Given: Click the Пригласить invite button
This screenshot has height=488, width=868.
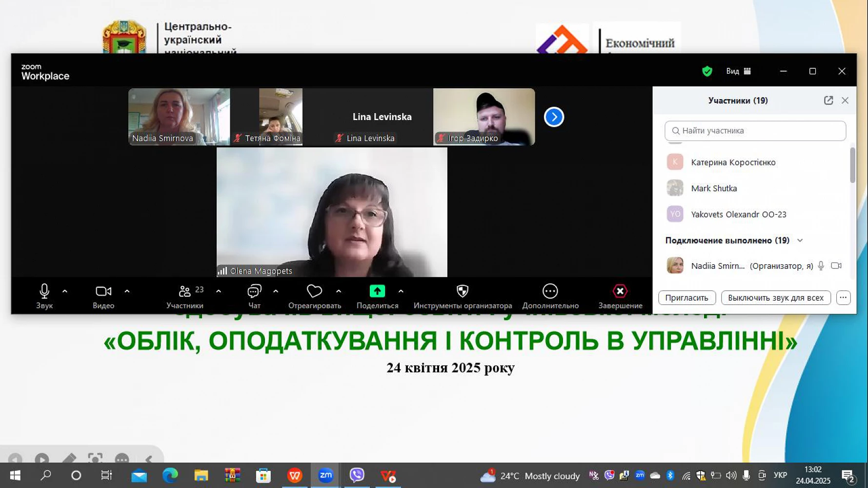Looking at the screenshot, I should (x=687, y=298).
